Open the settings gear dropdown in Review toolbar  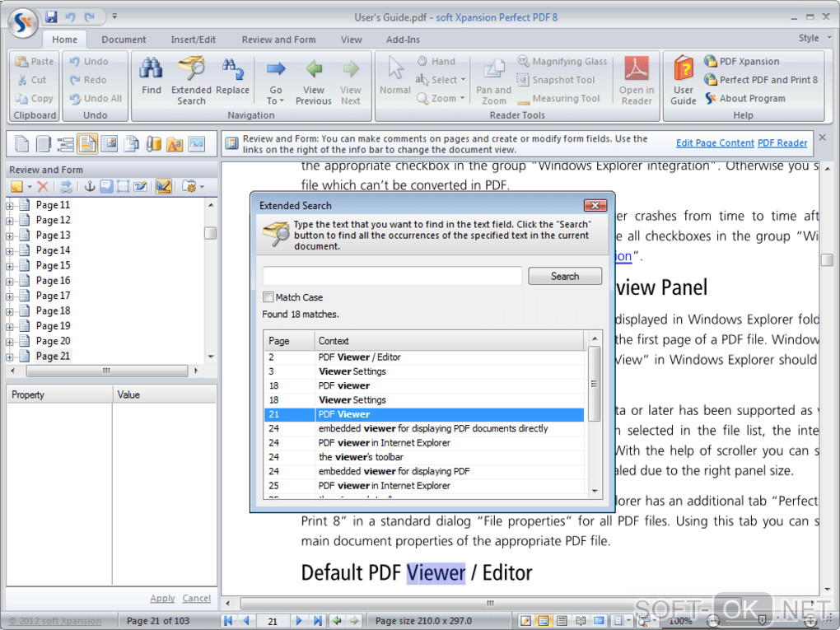point(202,186)
